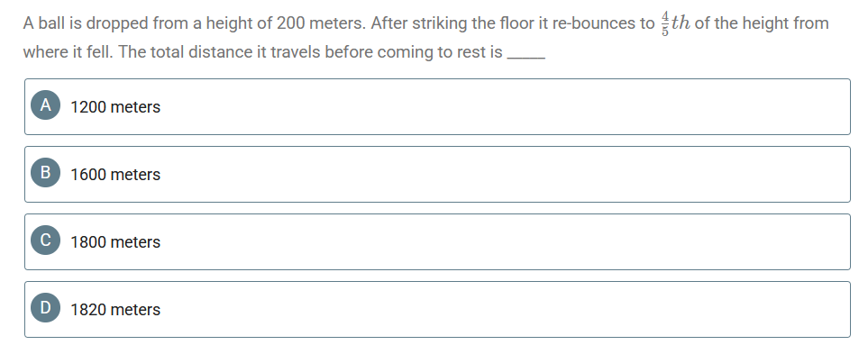
Task: Click the '1200 meters' answer text
Action: pyautogui.click(x=115, y=107)
